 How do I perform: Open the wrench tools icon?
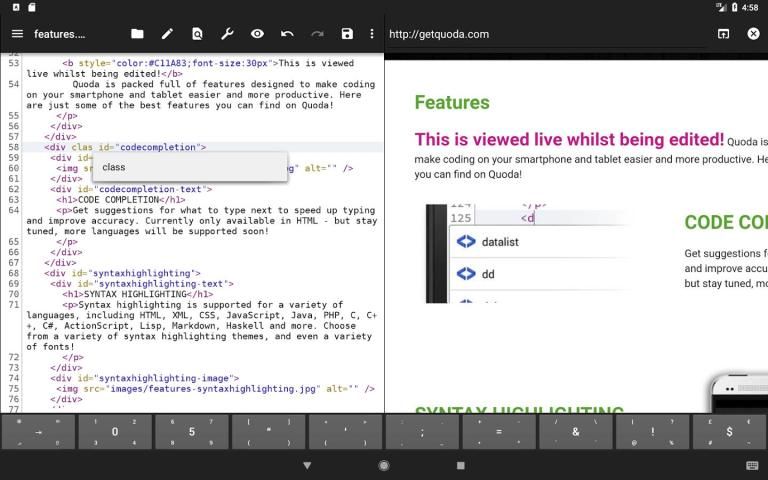(x=227, y=34)
